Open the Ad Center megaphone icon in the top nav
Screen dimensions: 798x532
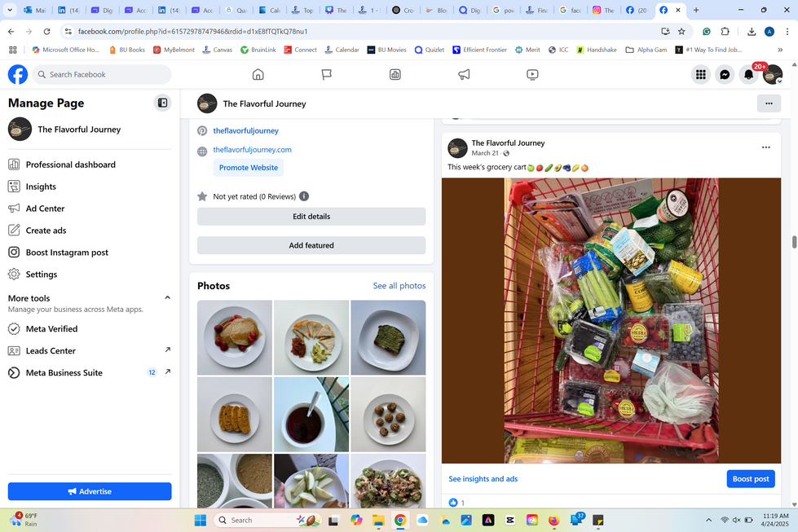[x=464, y=74]
